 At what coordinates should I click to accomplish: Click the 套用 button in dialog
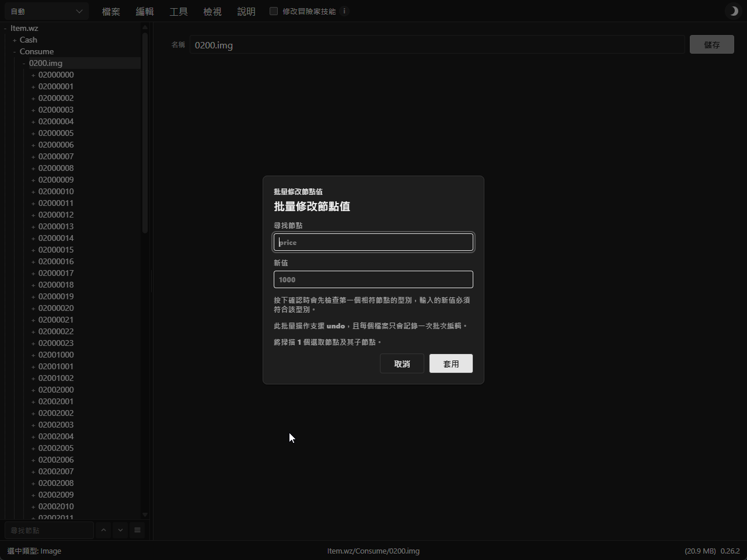point(451,363)
